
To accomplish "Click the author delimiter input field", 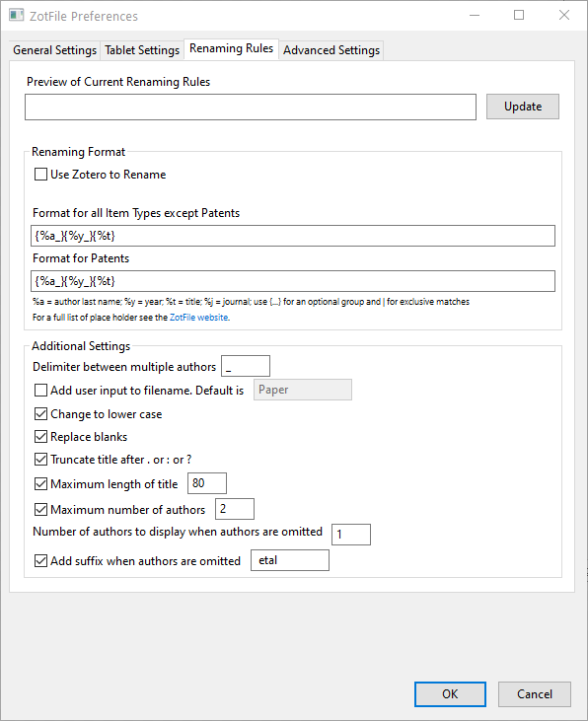I will tap(246, 367).
